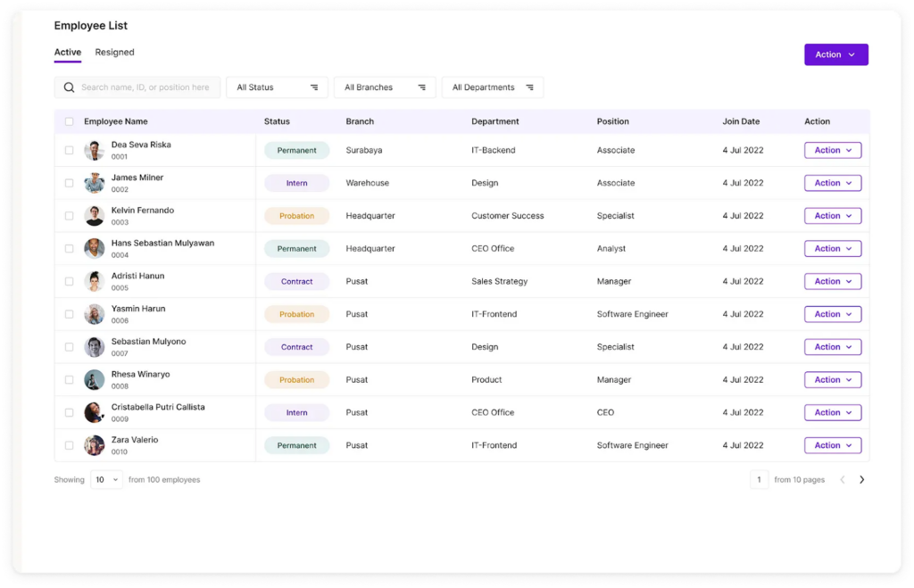Open the rows-per-page dropdown showing 10
Screen dimensions: 914x588
tap(106, 480)
